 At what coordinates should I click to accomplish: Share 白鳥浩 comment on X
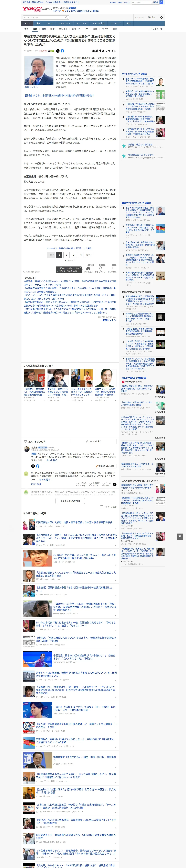pos(33,466)
